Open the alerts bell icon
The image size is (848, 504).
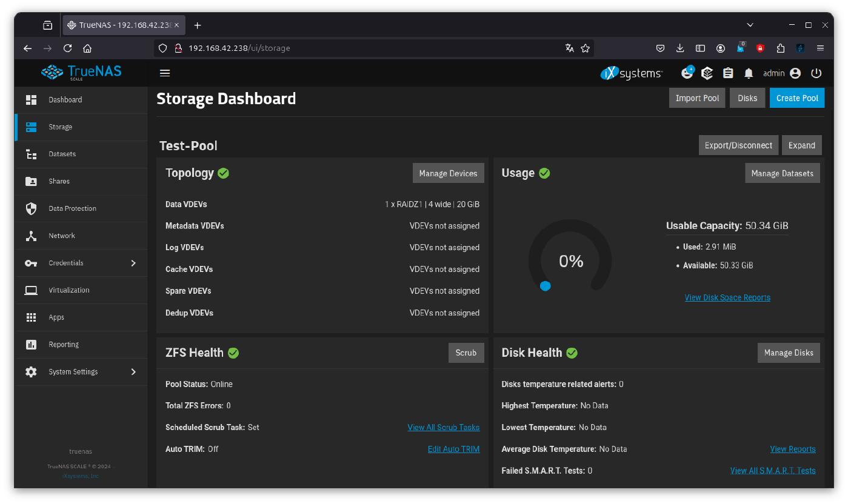pos(748,73)
